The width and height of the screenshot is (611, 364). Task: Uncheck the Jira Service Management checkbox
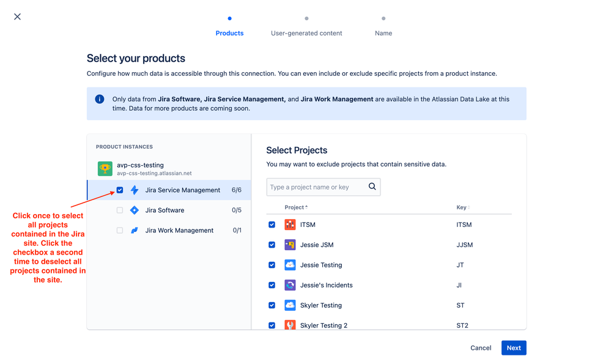click(120, 190)
